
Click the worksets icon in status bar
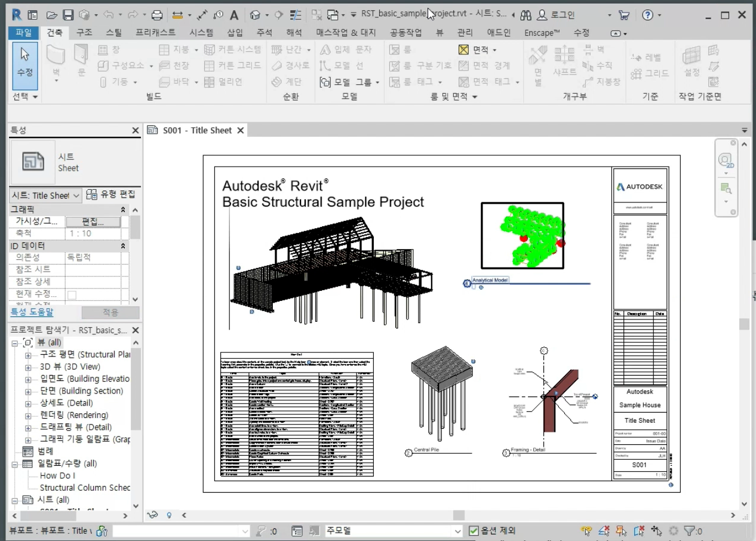[102, 531]
